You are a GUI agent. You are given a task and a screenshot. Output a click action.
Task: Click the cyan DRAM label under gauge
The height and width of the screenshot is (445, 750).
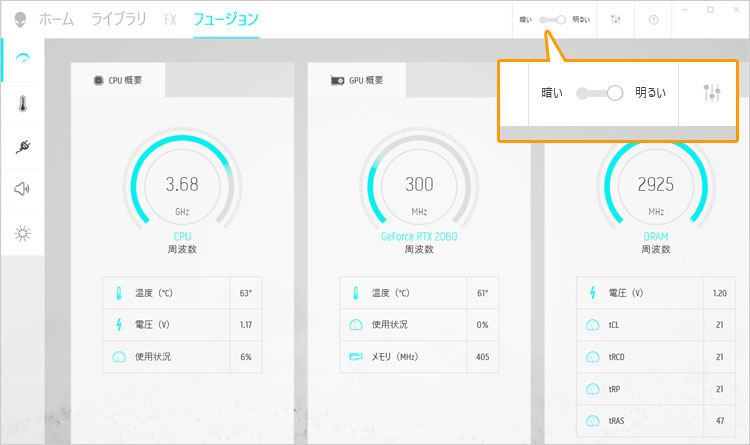tap(656, 236)
